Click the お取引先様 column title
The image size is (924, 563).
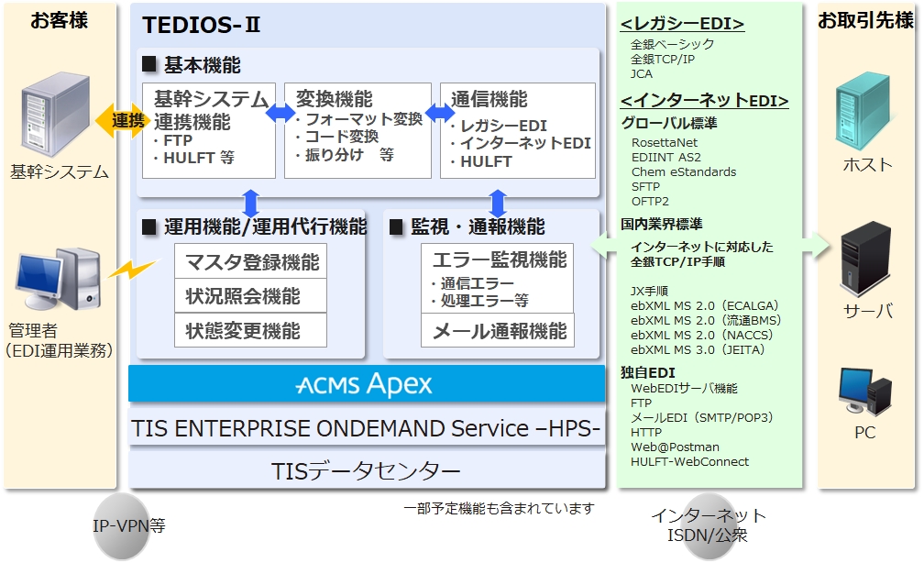(x=865, y=20)
